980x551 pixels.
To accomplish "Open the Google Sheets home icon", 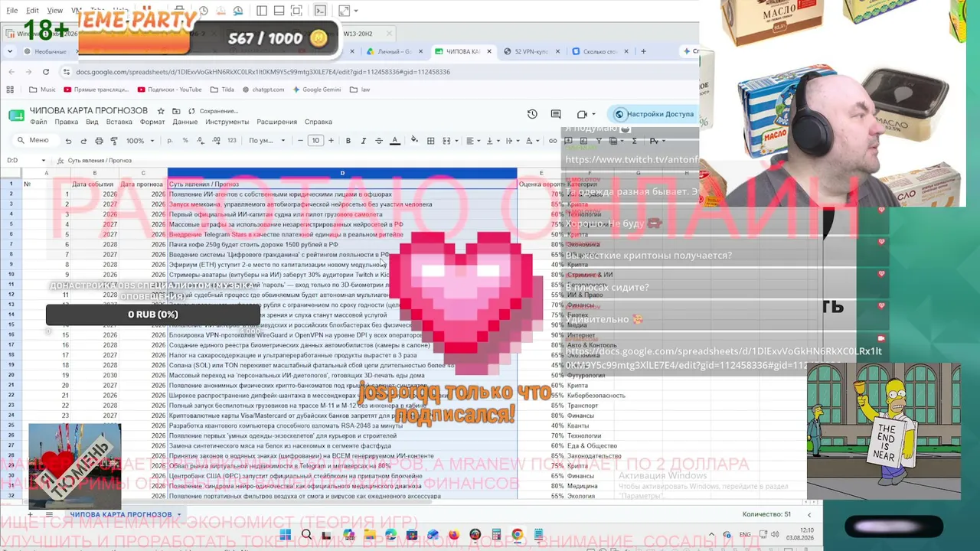I will [x=16, y=116].
